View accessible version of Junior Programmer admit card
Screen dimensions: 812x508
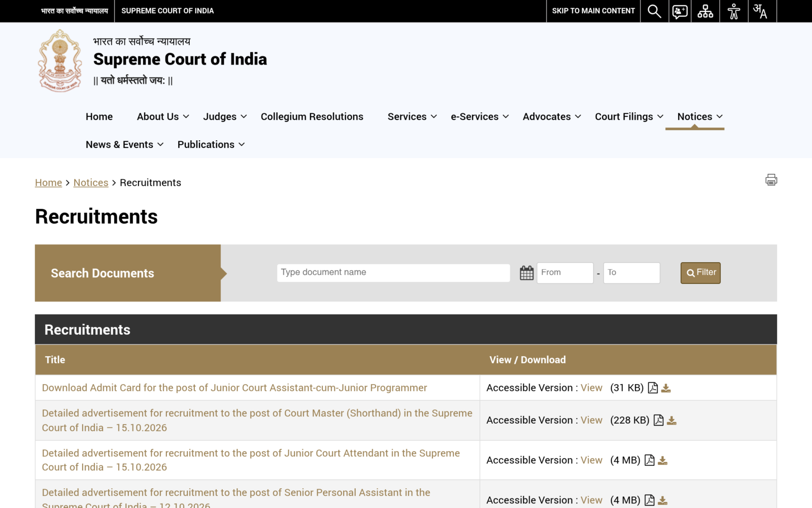(x=591, y=388)
